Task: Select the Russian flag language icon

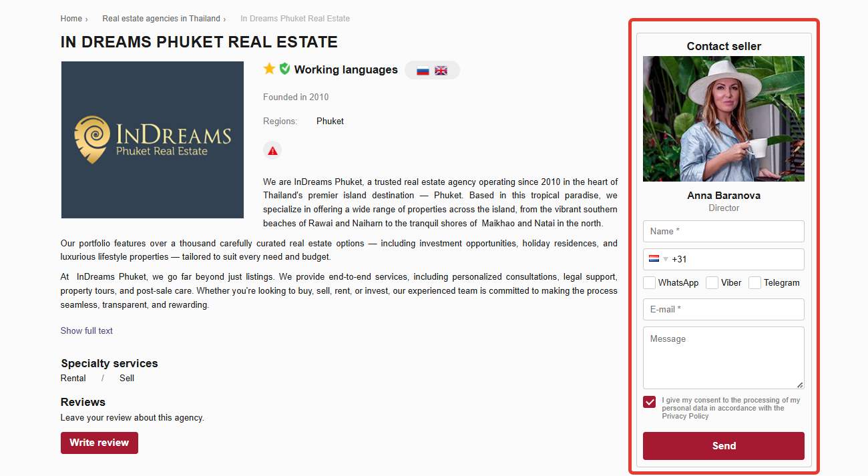Action: tap(423, 70)
